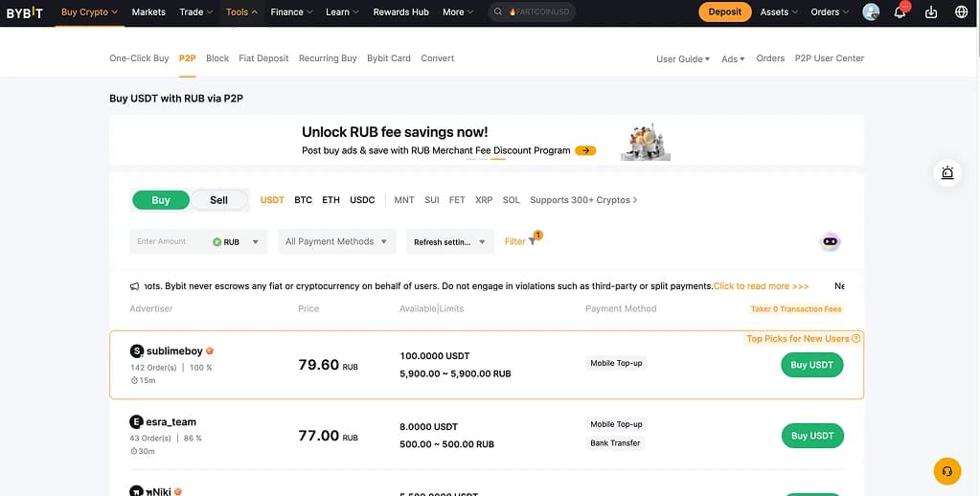The width and height of the screenshot is (980, 496).
Task: Click the Filter funnel icon
Action: click(x=532, y=241)
